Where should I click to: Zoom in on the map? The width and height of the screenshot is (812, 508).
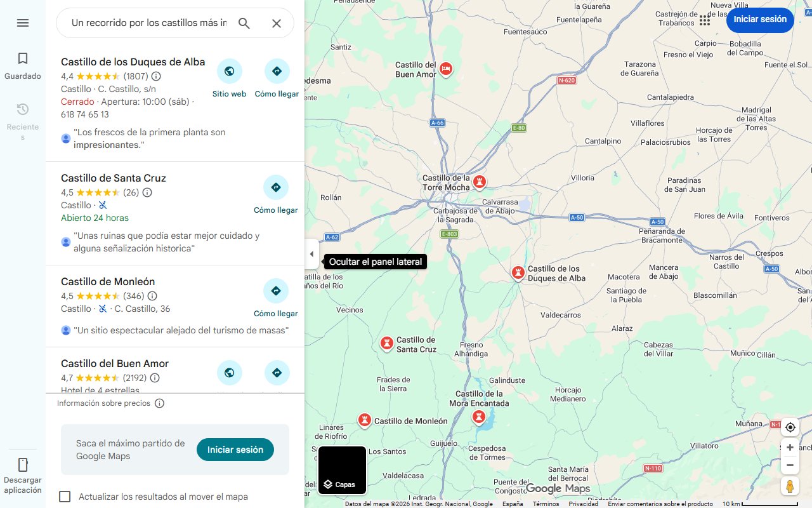tap(790, 448)
